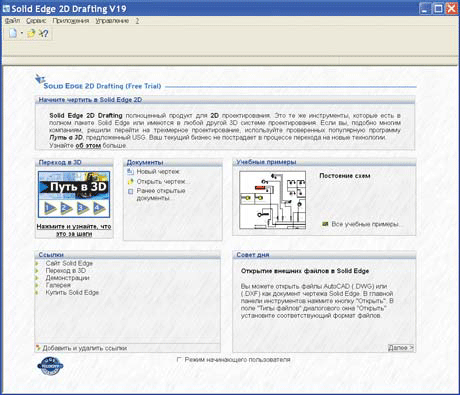Open the Файл menu
The width and height of the screenshot is (460, 395).
[12, 21]
